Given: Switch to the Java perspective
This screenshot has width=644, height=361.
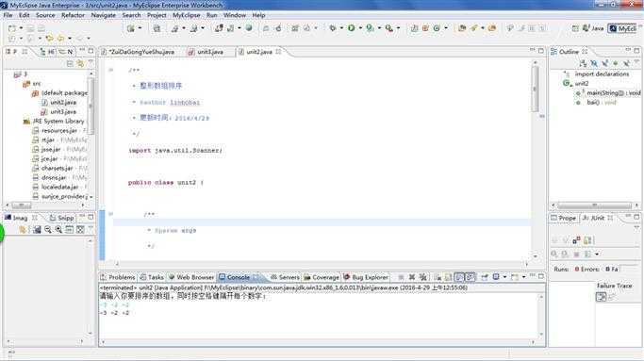Looking at the screenshot, I should point(593,28).
